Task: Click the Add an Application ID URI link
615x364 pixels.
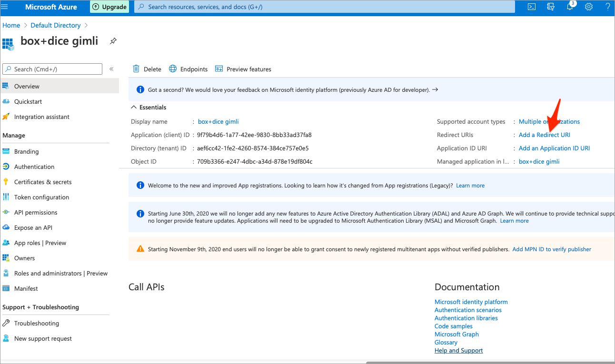Action: [x=554, y=148]
